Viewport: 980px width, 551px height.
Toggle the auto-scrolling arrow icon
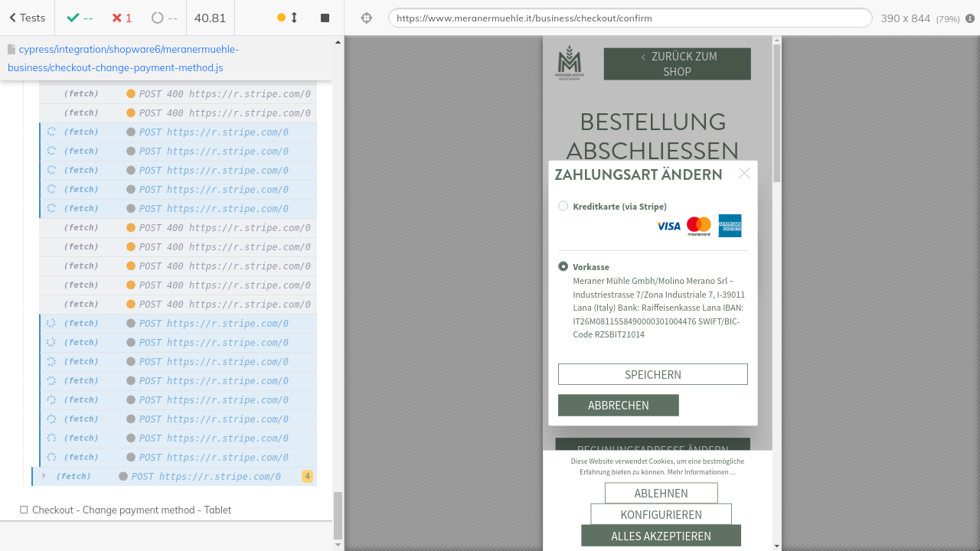294,18
